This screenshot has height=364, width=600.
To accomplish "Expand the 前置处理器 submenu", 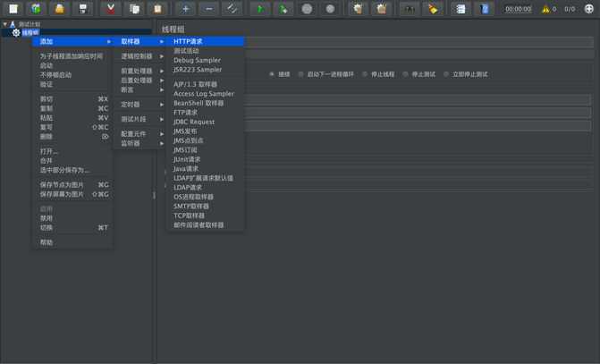I will coord(140,72).
